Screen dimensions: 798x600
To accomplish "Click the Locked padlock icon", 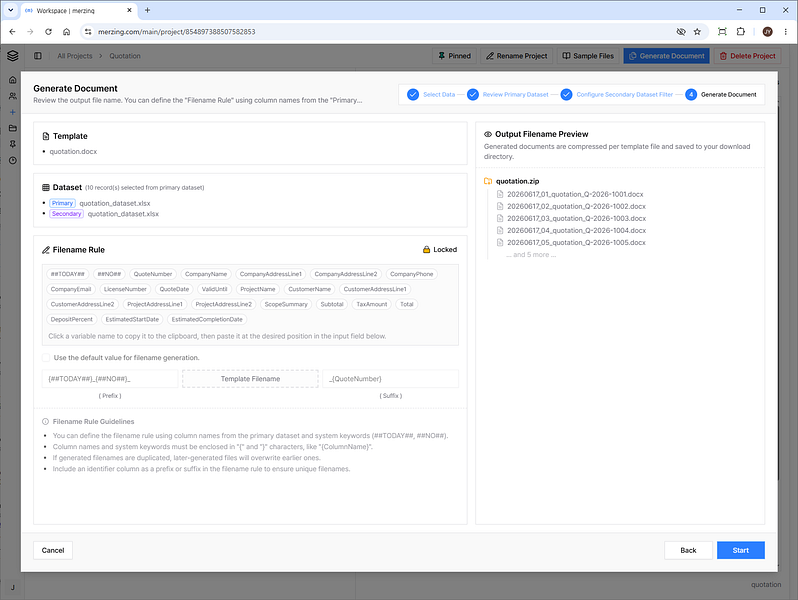I will tap(426, 249).
